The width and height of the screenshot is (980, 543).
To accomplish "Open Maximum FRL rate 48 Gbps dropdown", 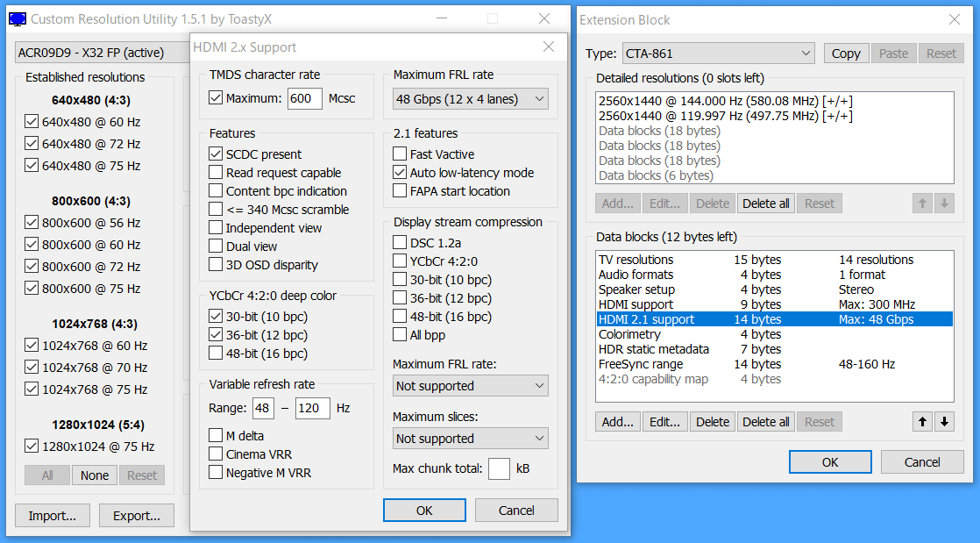I will (x=470, y=99).
